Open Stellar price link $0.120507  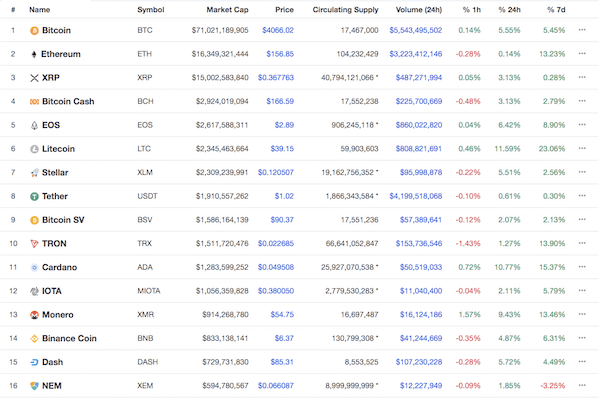point(276,173)
